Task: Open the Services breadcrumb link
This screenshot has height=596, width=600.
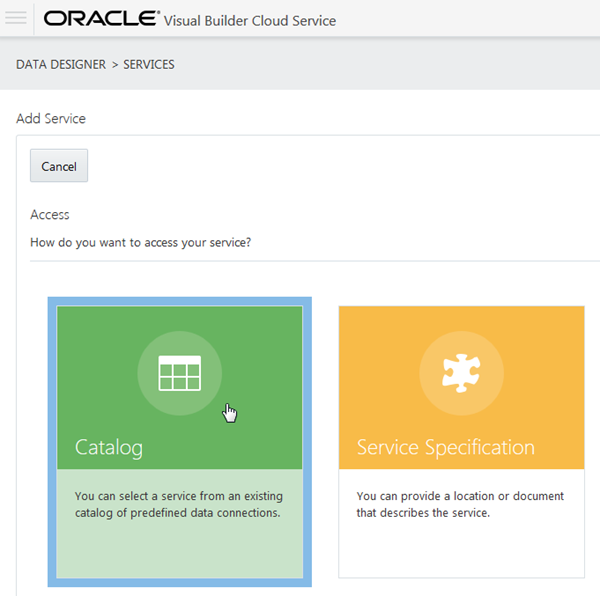Action: [x=149, y=64]
